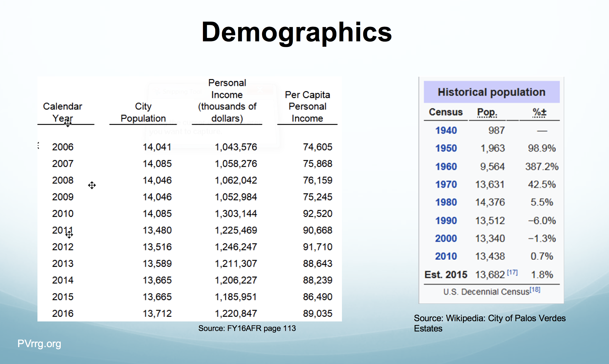Click year 2013 in the table
Screen dimensions: 609x364
(x=63, y=263)
